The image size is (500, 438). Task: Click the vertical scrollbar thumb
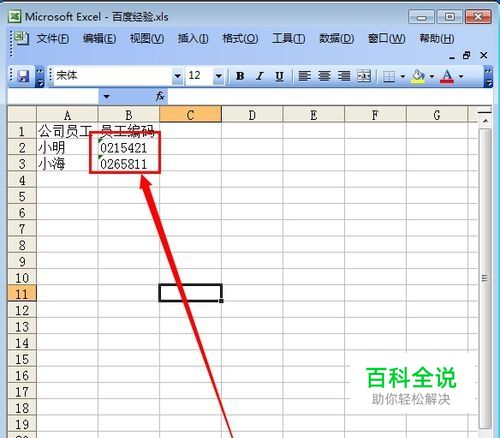pos(485,278)
